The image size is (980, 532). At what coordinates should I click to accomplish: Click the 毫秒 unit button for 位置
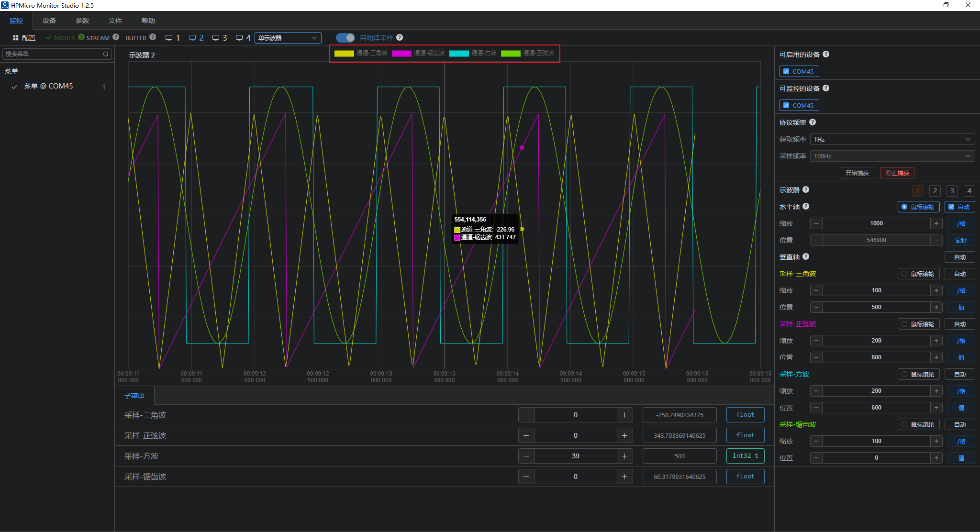(961, 240)
